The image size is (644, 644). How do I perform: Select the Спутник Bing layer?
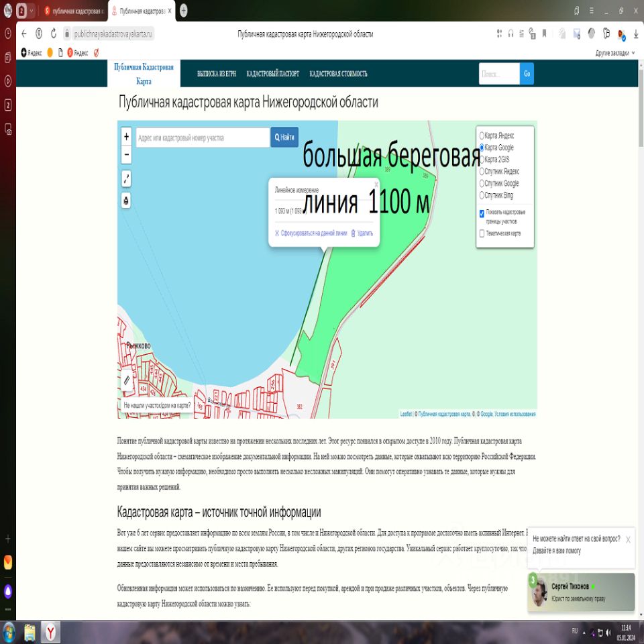(x=482, y=195)
